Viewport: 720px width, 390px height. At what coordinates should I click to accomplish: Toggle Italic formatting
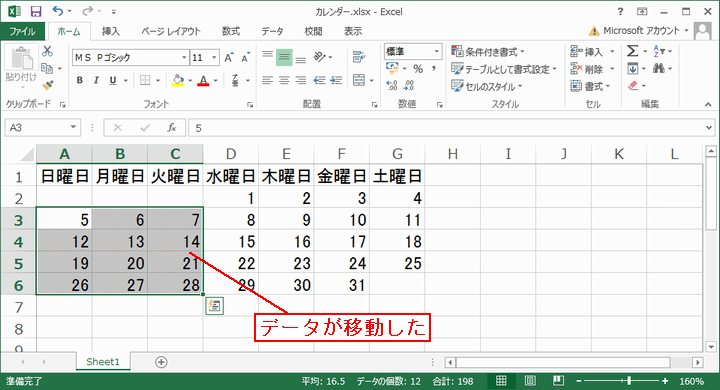pyautogui.click(x=96, y=80)
